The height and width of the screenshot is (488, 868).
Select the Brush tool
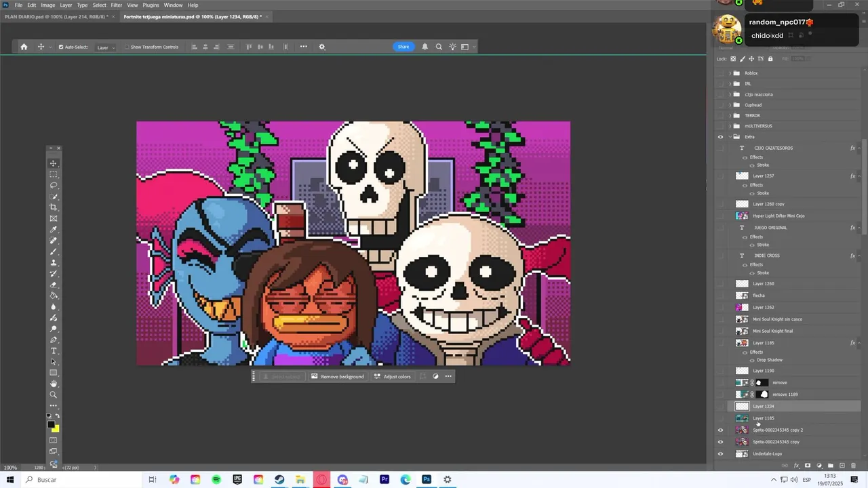(54, 251)
